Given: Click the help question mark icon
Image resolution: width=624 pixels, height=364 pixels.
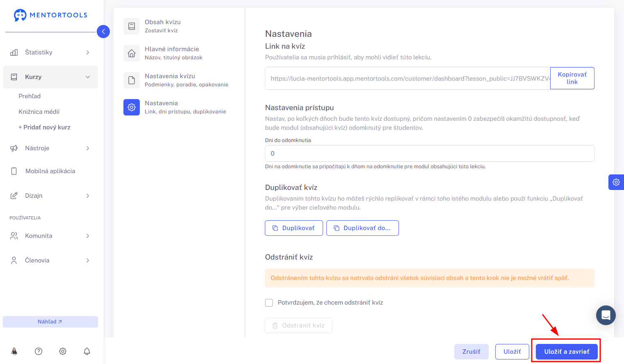Looking at the screenshot, I should point(39,351).
